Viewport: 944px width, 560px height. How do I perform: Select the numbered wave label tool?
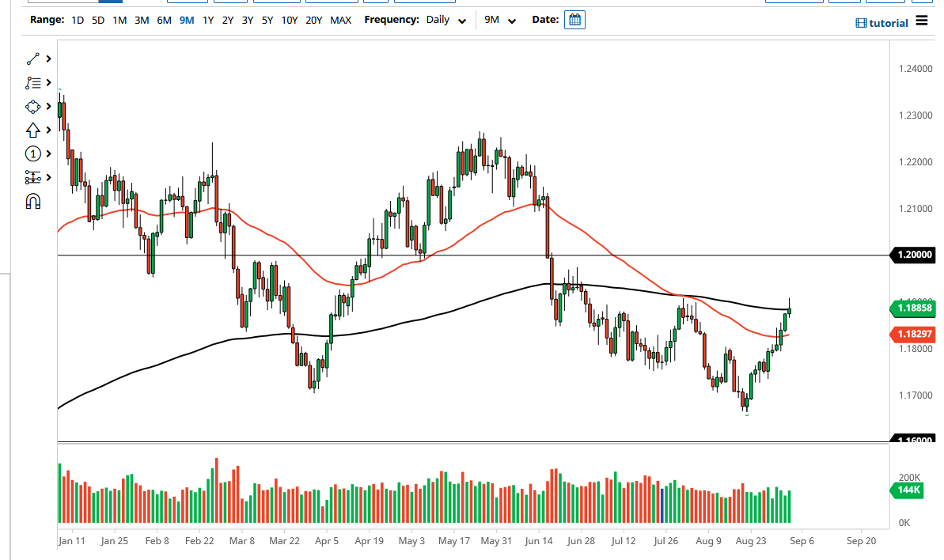click(x=32, y=154)
